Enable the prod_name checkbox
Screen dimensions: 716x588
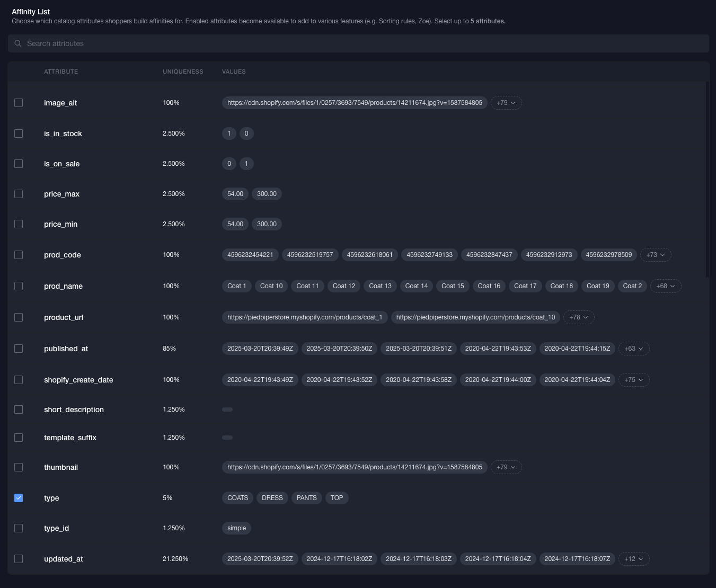(x=19, y=286)
